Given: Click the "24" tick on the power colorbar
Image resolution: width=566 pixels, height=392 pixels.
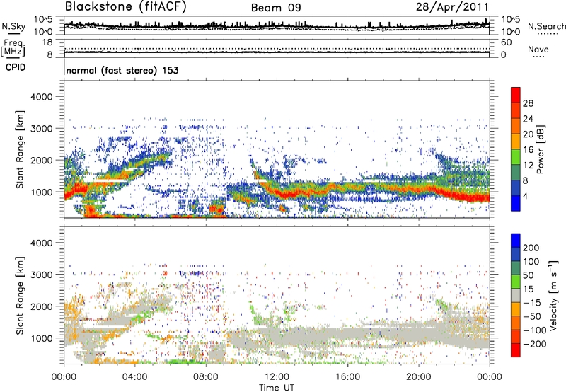Looking at the screenshot, I should [528, 119].
